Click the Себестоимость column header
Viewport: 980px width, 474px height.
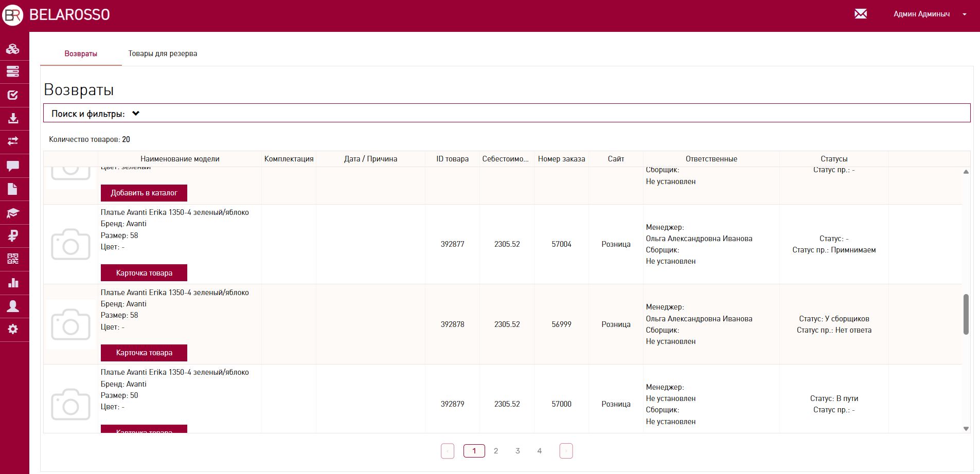click(507, 159)
